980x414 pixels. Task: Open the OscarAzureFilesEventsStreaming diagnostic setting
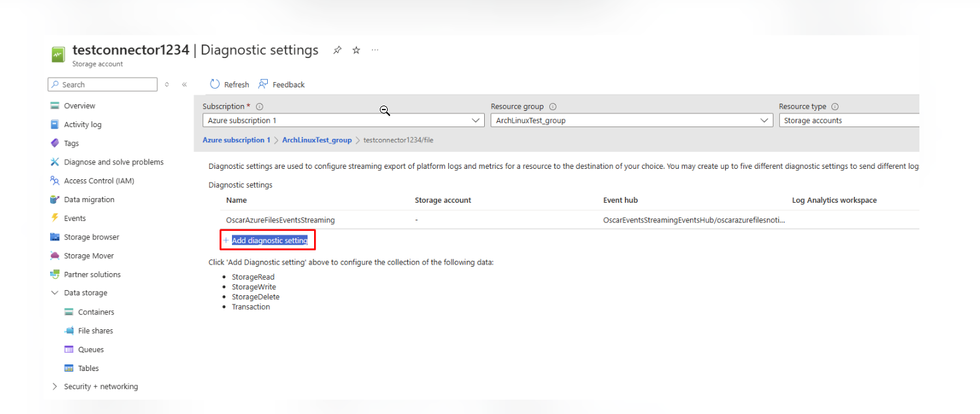click(280, 220)
